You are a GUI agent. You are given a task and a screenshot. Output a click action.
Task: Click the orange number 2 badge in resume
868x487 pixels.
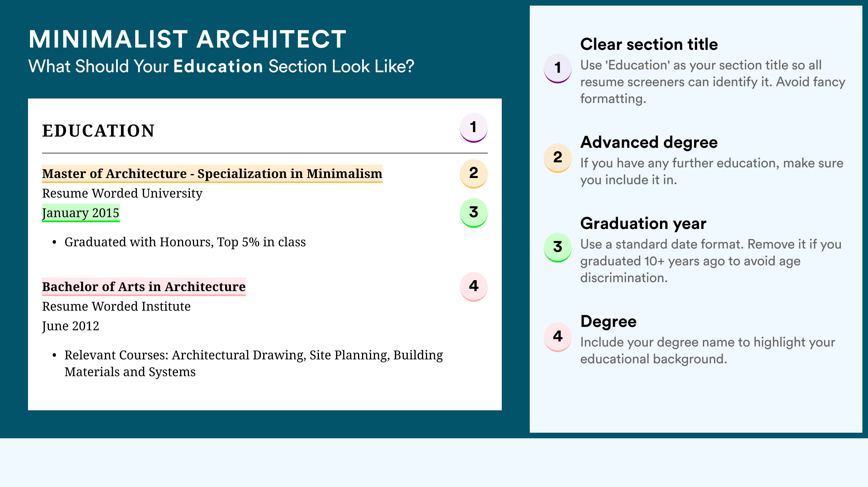(473, 173)
